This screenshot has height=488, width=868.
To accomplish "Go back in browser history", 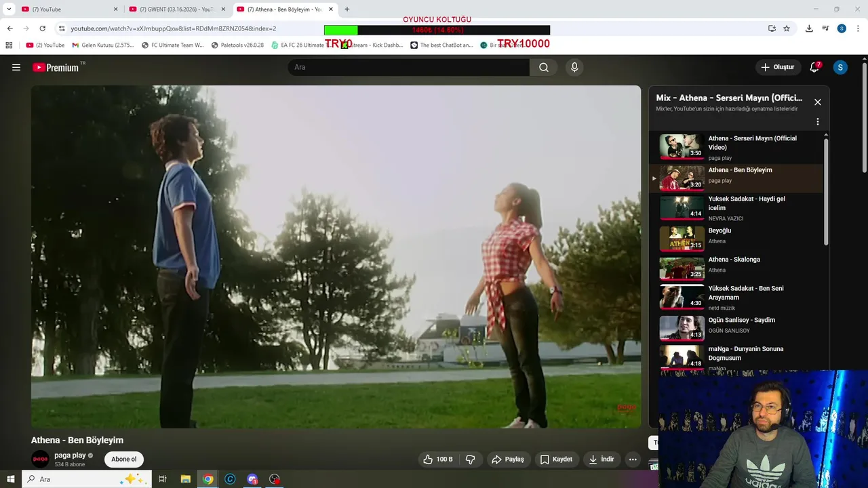I will coord(9,28).
